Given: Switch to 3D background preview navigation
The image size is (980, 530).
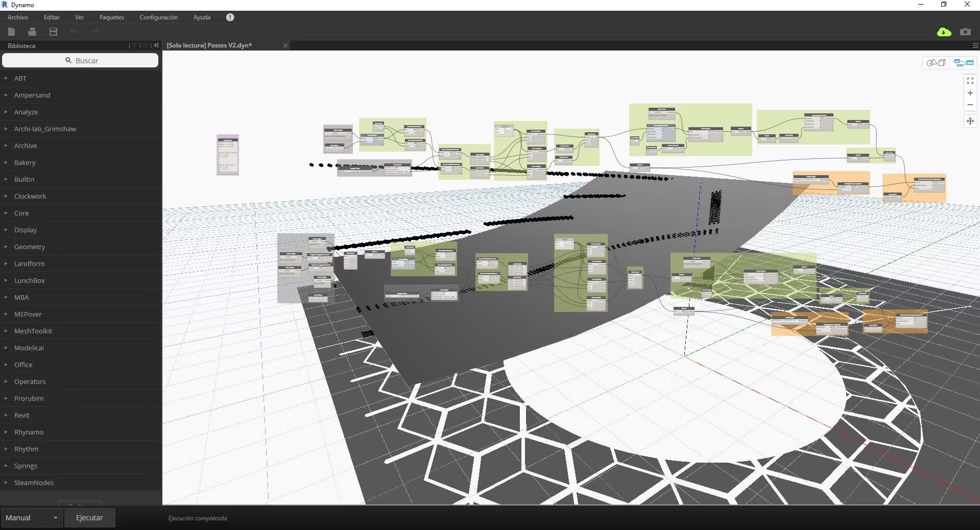Looking at the screenshot, I should 936,63.
